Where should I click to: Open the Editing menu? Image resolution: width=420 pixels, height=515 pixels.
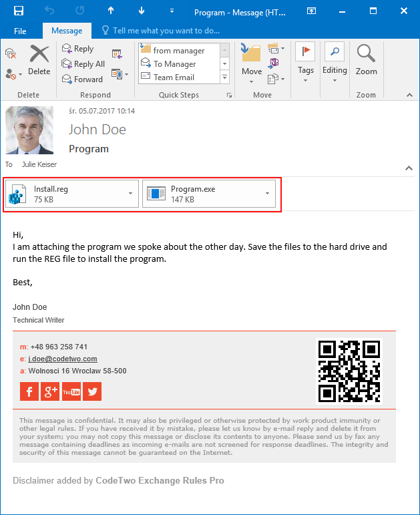(335, 62)
